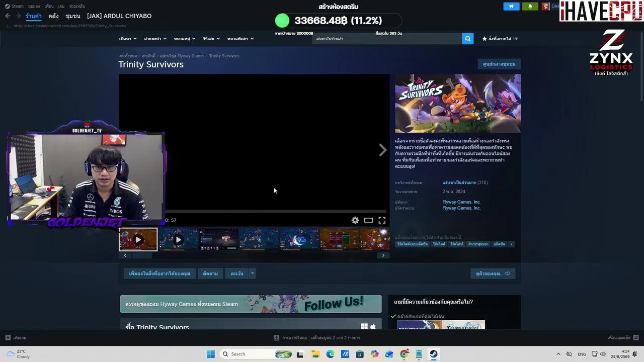Enter fullscreen for the trailer video
Image resolution: width=644 pixels, height=362 pixels.
click(x=382, y=220)
